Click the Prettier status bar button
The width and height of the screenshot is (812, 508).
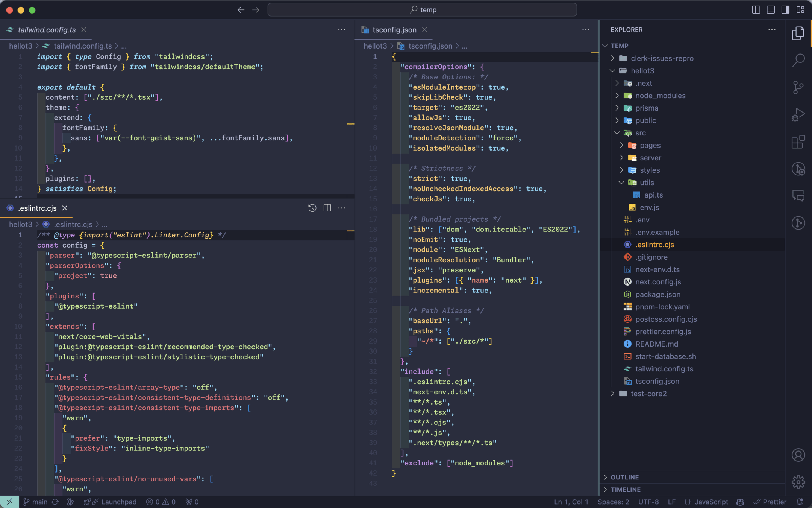pyautogui.click(x=770, y=502)
